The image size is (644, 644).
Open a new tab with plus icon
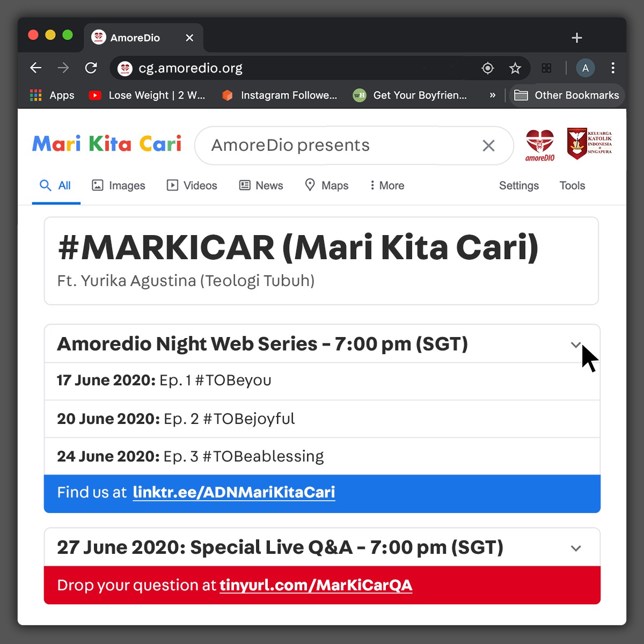pyautogui.click(x=577, y=38)
